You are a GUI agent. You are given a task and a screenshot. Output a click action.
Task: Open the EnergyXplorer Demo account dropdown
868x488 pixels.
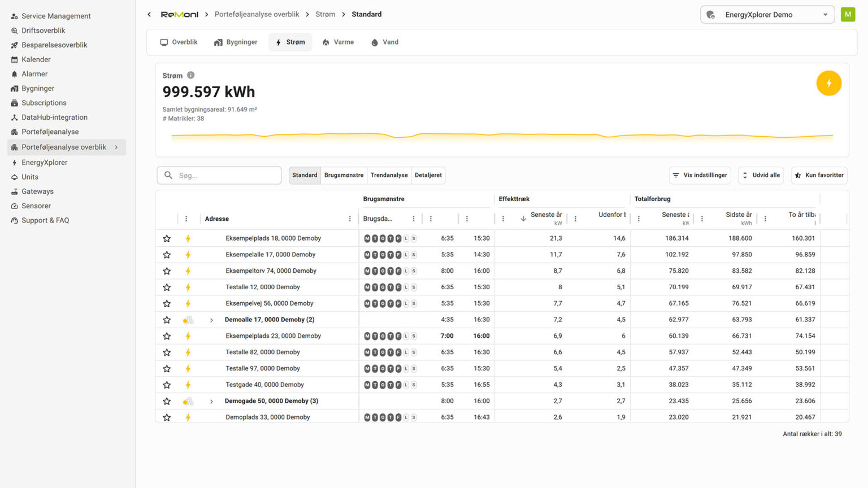767,15
